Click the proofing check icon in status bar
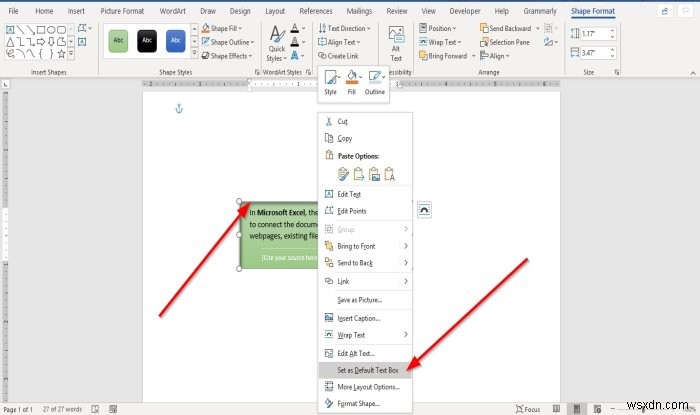The width and height of the screenshot is (700, 415). pos(95,409)
